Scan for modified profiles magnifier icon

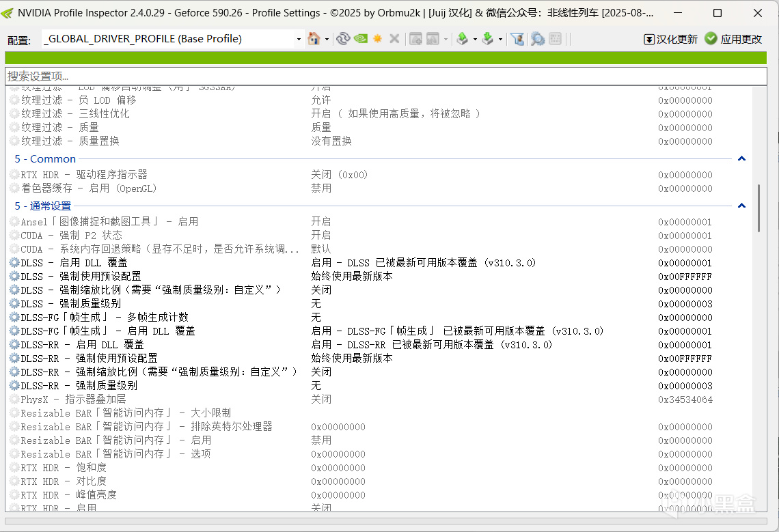click(538, 38)
